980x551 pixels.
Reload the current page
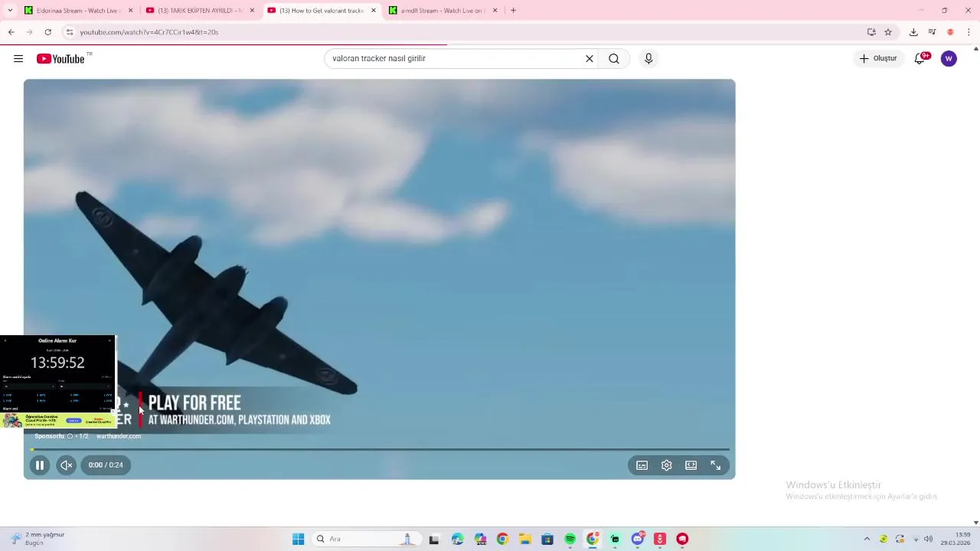pos(47,32)
